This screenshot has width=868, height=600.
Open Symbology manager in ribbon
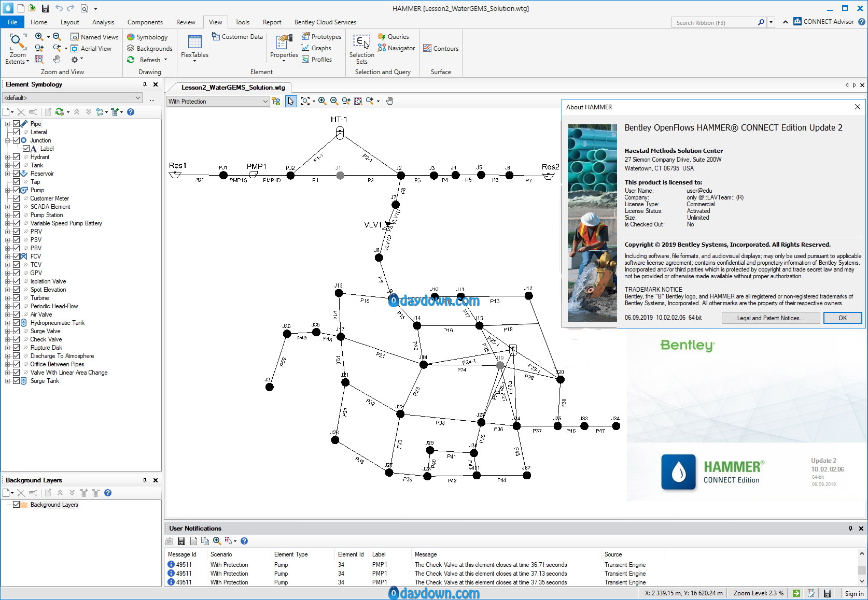click(147, 37)
